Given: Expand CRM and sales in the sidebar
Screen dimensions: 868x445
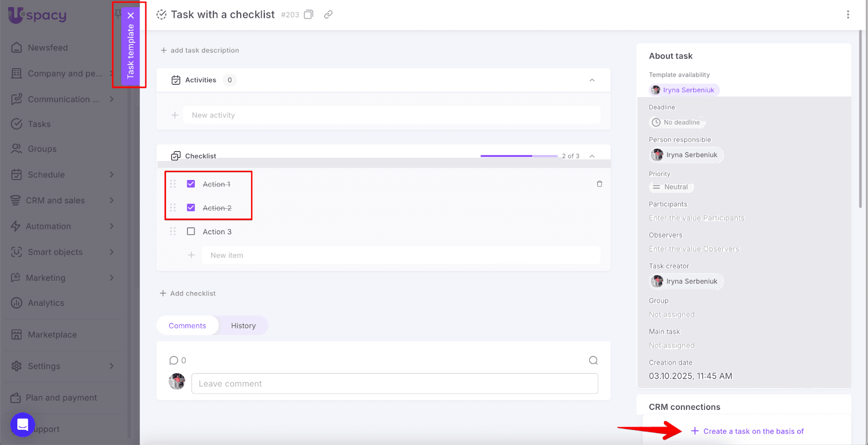Looking at the screenshot, I should point(112,201).
